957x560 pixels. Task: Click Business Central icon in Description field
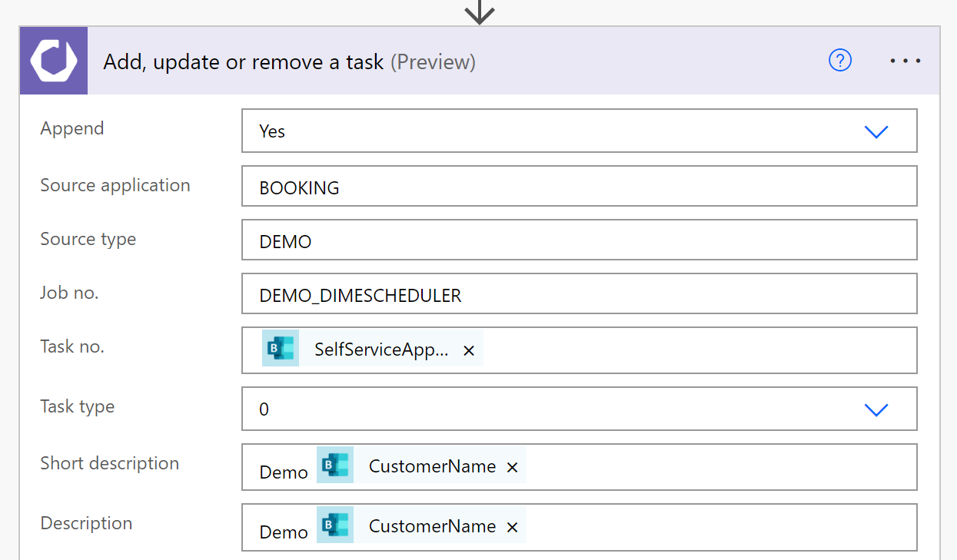[x=335, y=525]
